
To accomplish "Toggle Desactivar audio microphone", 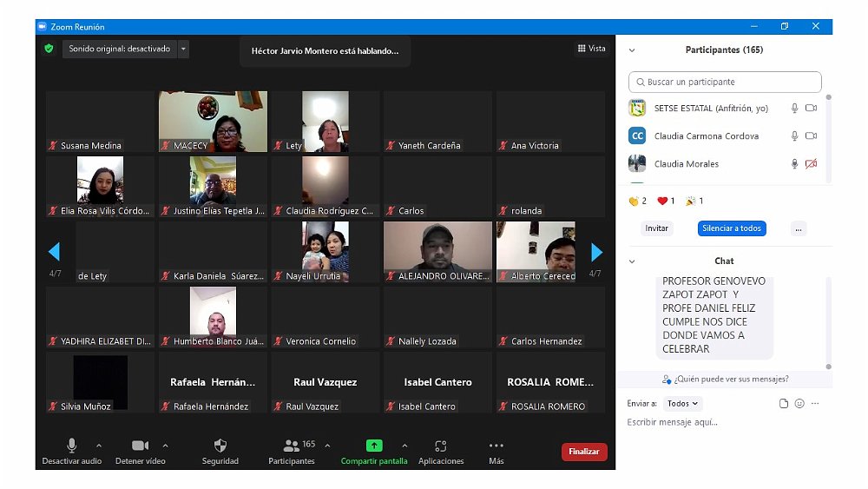I will (x=71, y=446).
